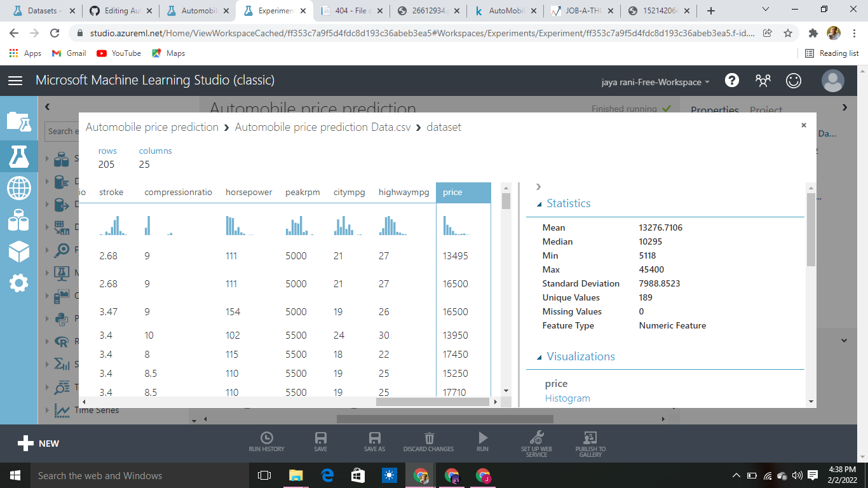Close the dataset visualization dialog
This screenshot has height=488, width=868.
(x=804, y=125)
